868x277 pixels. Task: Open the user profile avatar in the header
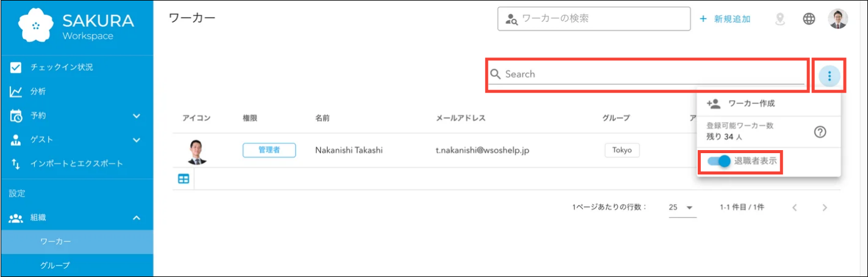coord(838,19)
